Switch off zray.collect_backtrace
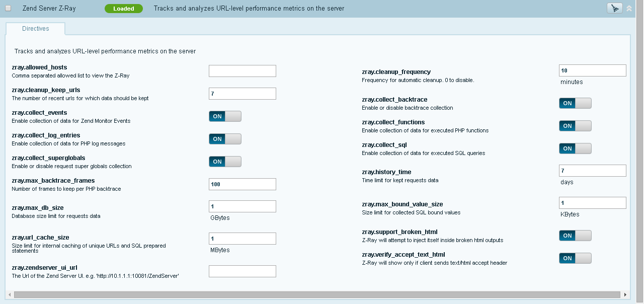The height and width of the screenshot is (304, 644). click(575, 103)
